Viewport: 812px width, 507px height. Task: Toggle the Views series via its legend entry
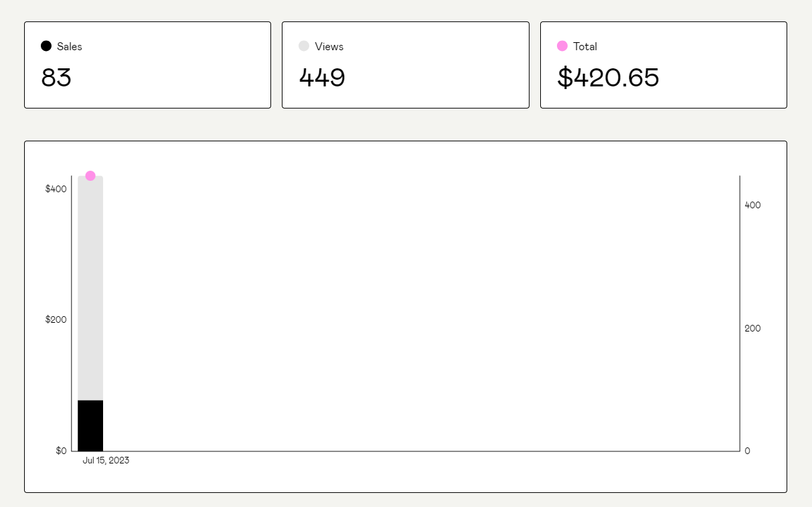click(328, 46)
